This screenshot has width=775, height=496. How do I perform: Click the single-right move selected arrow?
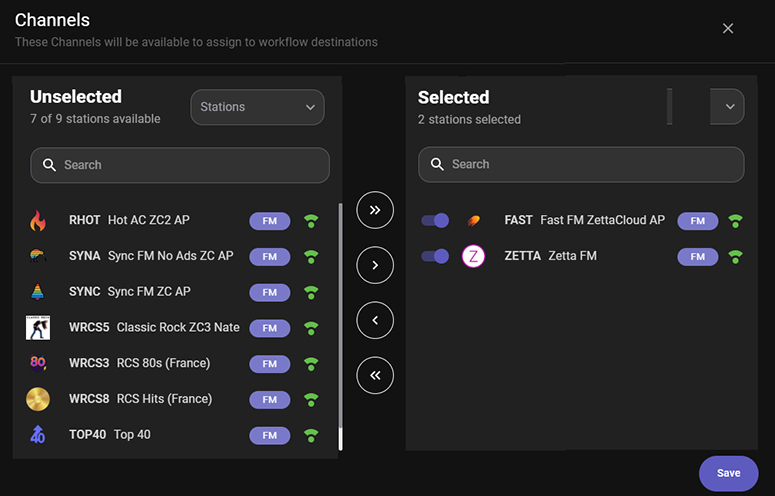375,265
